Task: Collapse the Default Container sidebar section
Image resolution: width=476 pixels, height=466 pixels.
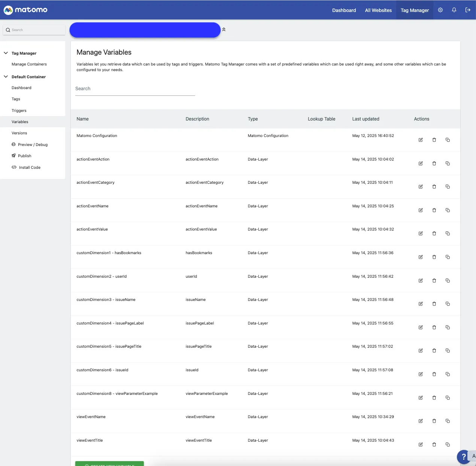Action: (6, 77)
